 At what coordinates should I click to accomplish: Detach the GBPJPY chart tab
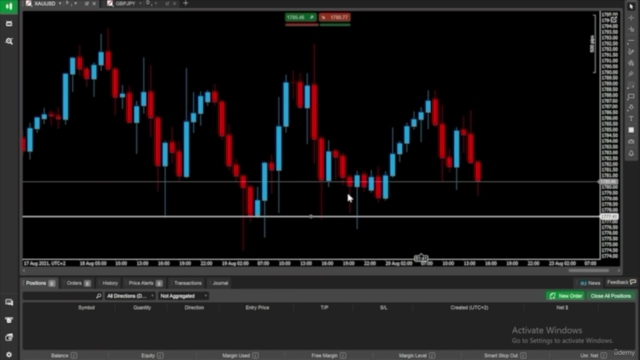pos(167,3)
